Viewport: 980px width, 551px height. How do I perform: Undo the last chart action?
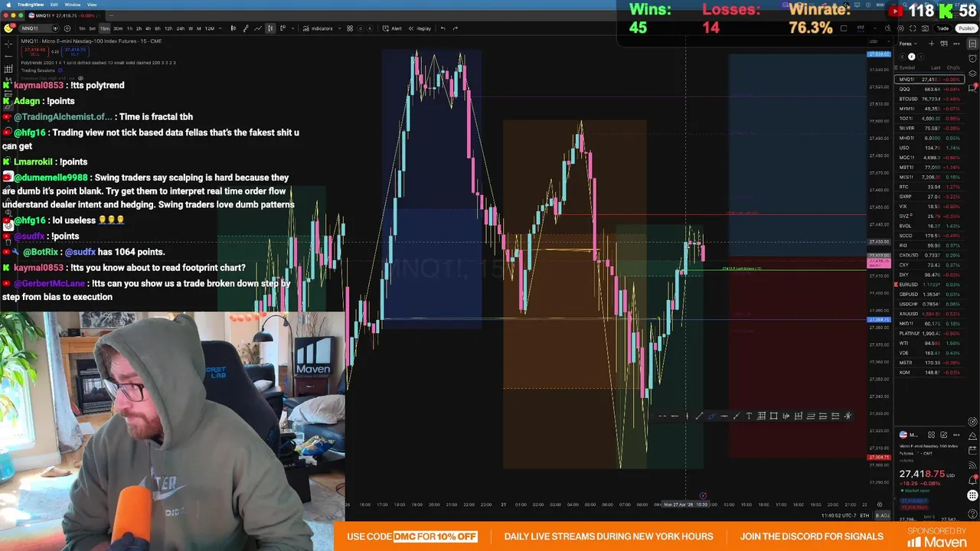click(443, 28)
